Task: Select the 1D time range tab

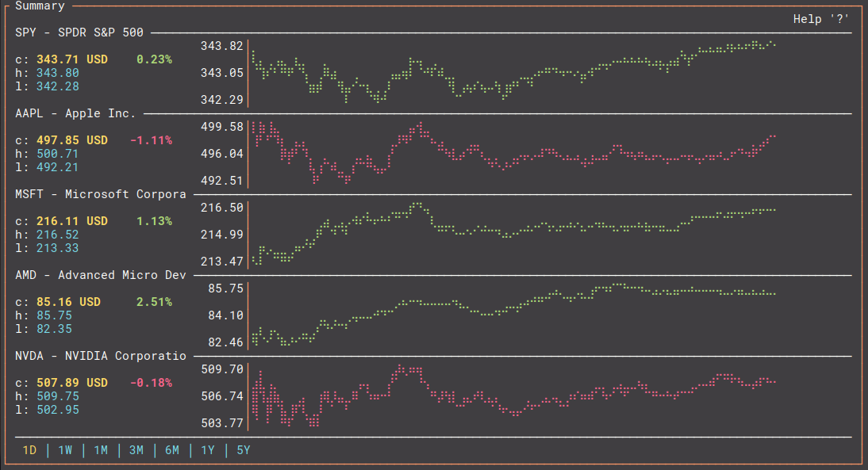Action: point(29,450)
